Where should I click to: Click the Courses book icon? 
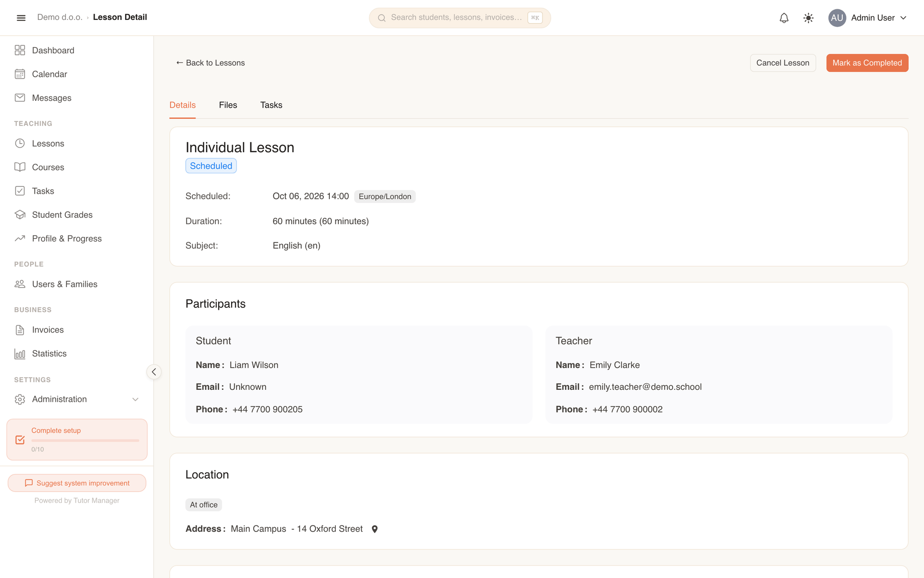pyautogui.click(x=20, y=167)
